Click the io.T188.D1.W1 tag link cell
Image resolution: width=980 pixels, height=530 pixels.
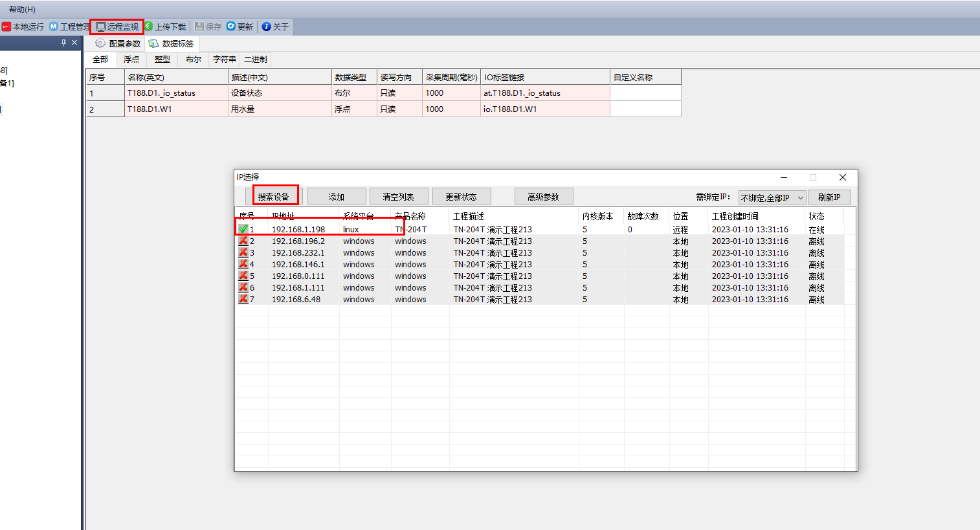pos(545,109)
